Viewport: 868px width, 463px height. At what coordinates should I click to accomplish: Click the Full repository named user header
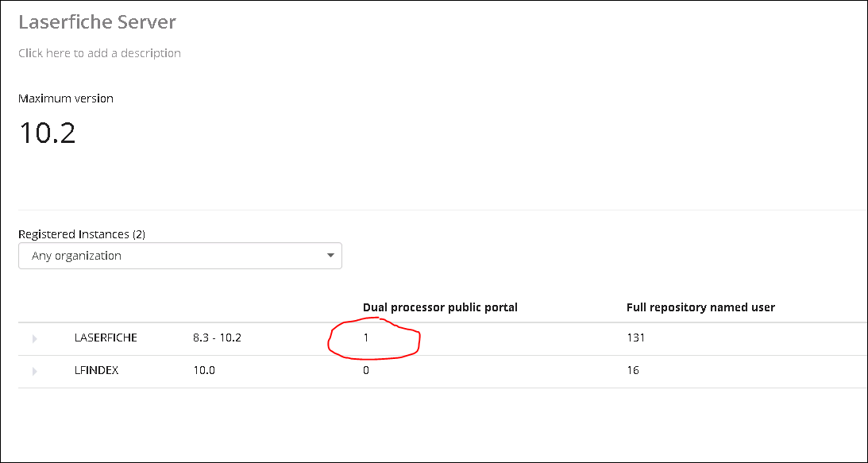(x=700, y=307)
